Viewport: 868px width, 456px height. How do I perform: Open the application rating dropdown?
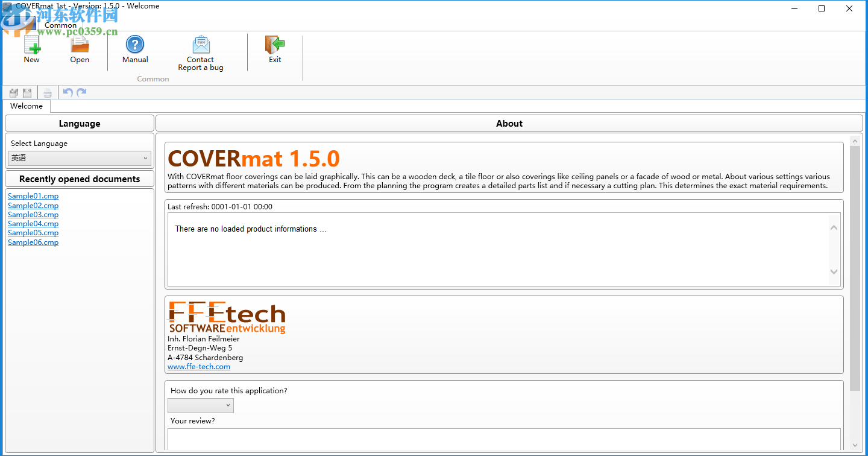pos(201,405)
